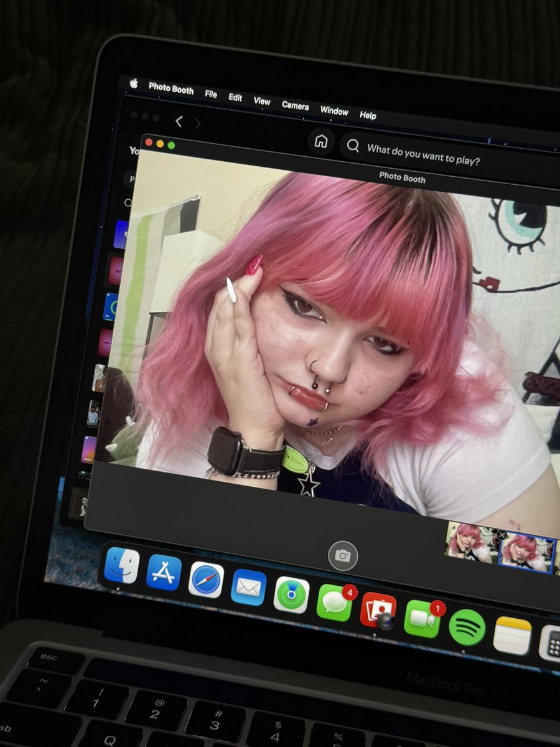Open Safari from the Dock
Image resolution: width=560 pixels, height=747 pixels.
coord(206,580)
